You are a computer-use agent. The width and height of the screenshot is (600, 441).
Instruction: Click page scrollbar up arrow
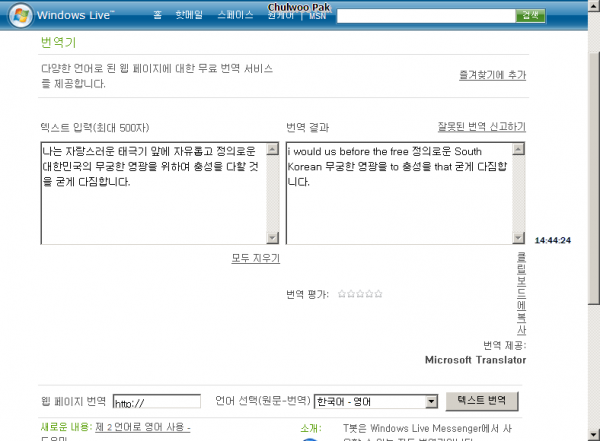coord(594,6)
